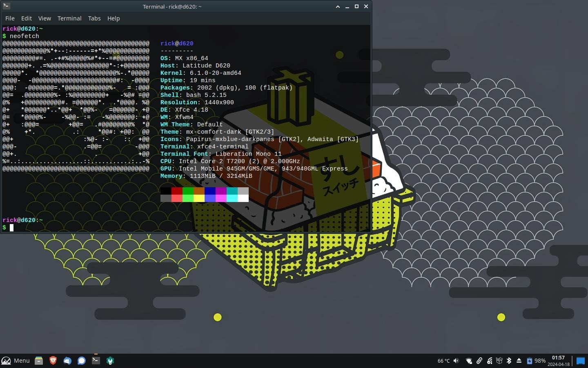588x368 pixels.
Task: Click the 'Icons: Papirus-mxblue-darkpanes' line
Action: coord(260,139)
